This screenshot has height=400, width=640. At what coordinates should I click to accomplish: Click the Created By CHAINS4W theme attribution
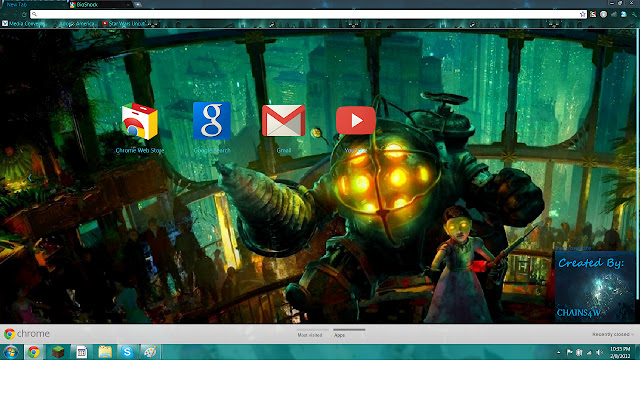point(594,287)
